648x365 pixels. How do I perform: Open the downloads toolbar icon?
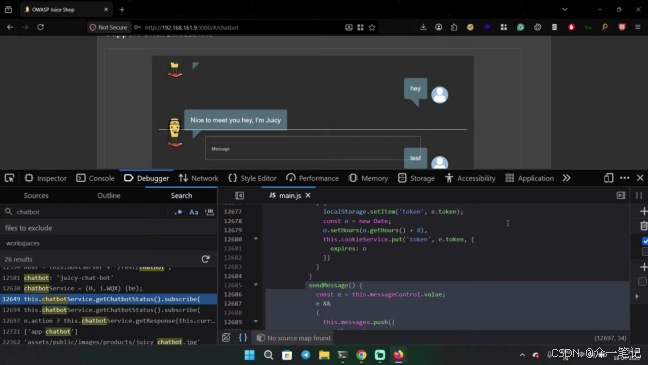[x=423, y=27]
